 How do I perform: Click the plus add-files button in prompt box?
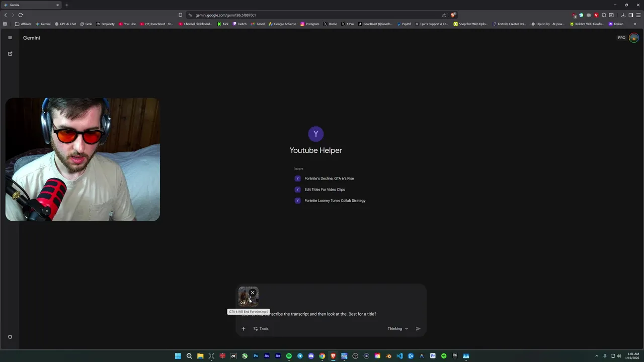tap(244, 329)
